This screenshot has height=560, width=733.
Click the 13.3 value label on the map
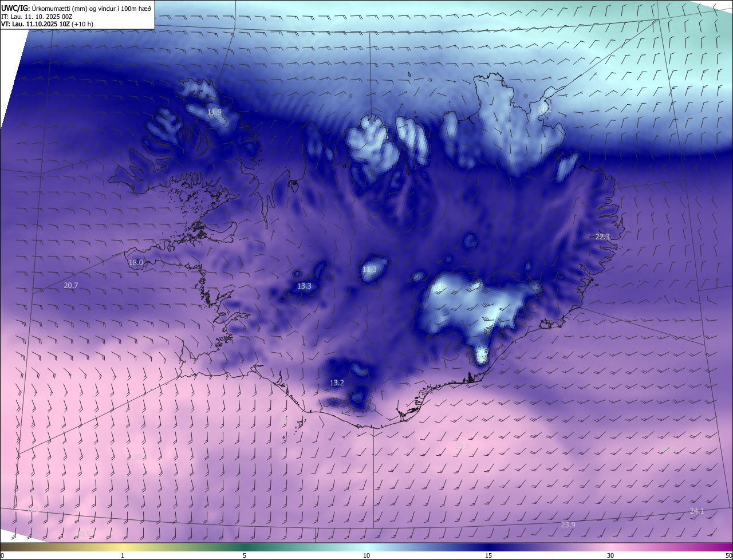coord(304,286)
